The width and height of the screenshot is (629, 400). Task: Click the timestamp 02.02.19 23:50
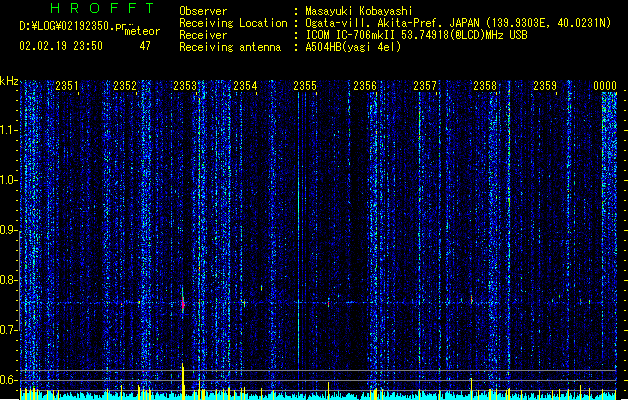tap(61, 46)
